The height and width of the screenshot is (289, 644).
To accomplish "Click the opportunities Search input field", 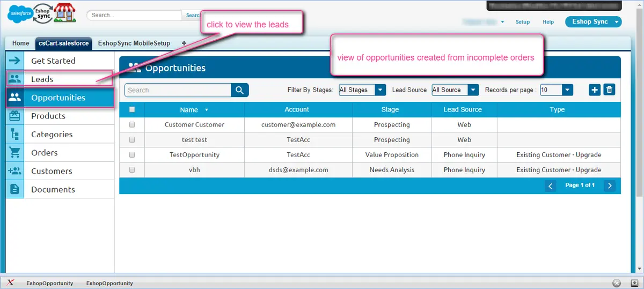I will [x=178, y=90].
